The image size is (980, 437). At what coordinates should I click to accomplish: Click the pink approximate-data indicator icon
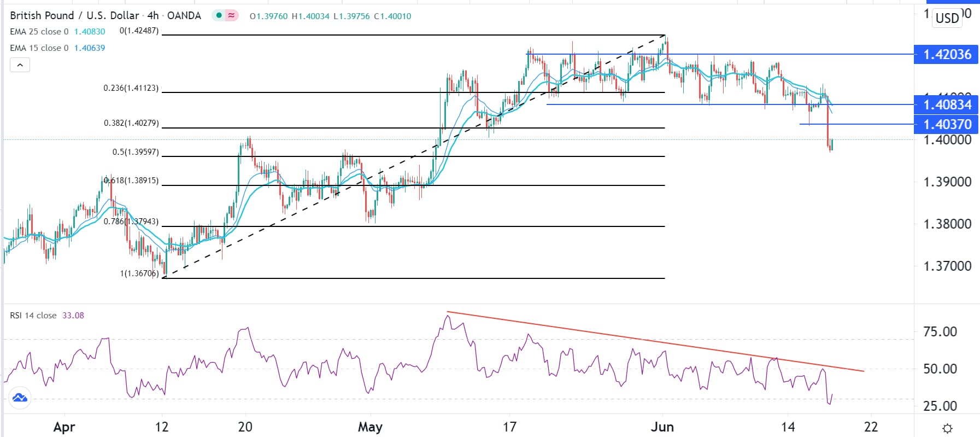tap(232, 15)
